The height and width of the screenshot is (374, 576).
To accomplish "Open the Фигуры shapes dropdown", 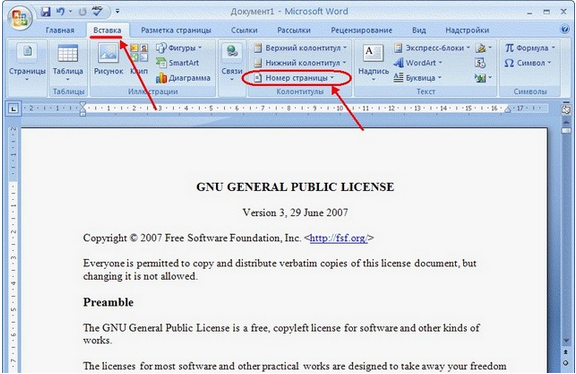I will point(179,48).
